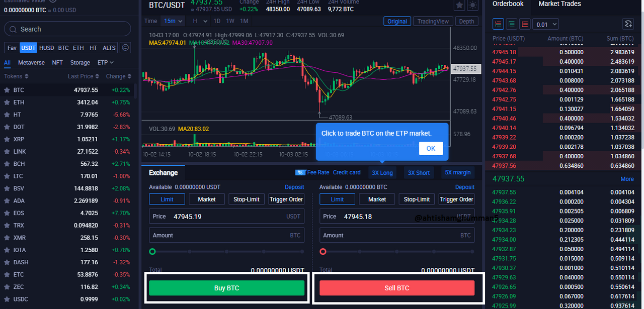644x309 pixels.
Task: Toggle the star next to XRP
Action: 7,139
